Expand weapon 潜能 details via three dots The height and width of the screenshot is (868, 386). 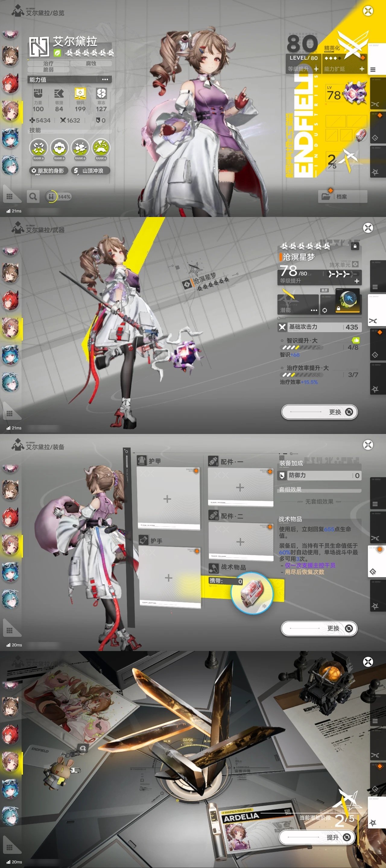[x=314, y=310]
